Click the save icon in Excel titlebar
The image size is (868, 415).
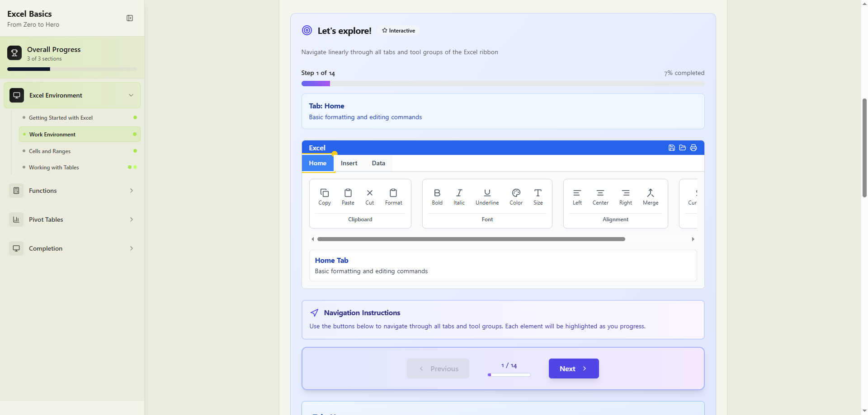[671, 148]
